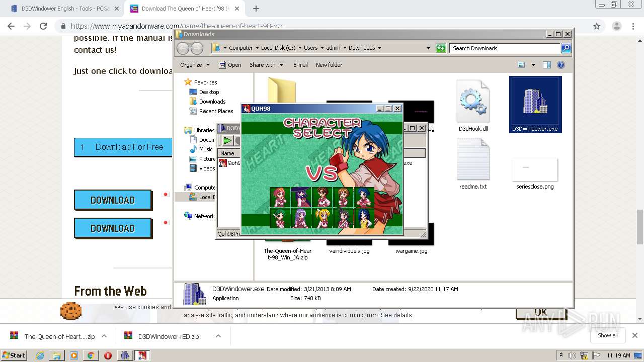Focus the Search Downloads field
The width and height of the screenshot is (644, 362).
click(x=505, y=48)
